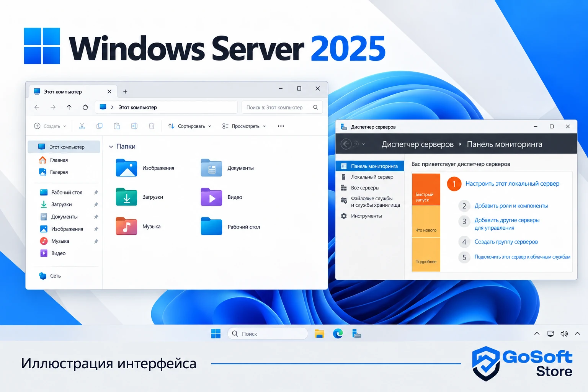Open the Просмотреть dropdown
The height and width of the screenshot is (392, 588).
click(x=244, y=126)
